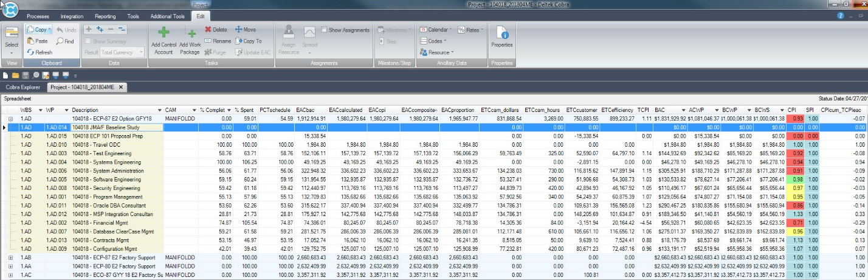Click the collapse-all double minus in Data group
This screenshot has height=280, width=868.
point(122,29)
